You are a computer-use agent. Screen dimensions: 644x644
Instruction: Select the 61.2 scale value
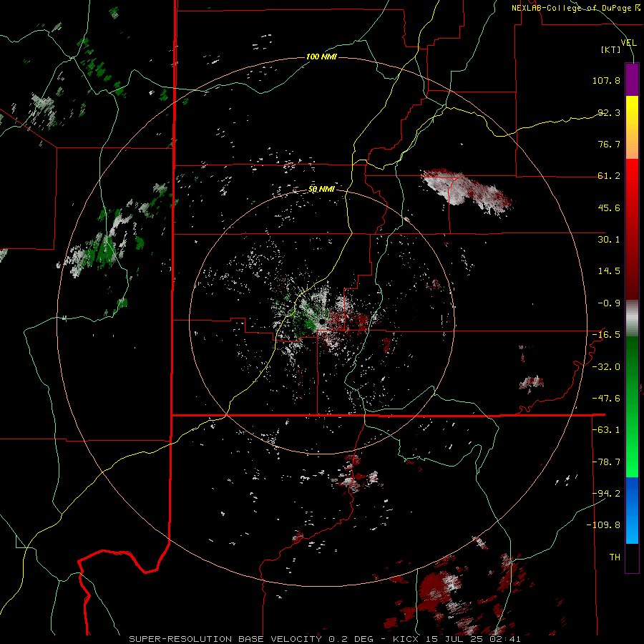pos(609,176)
